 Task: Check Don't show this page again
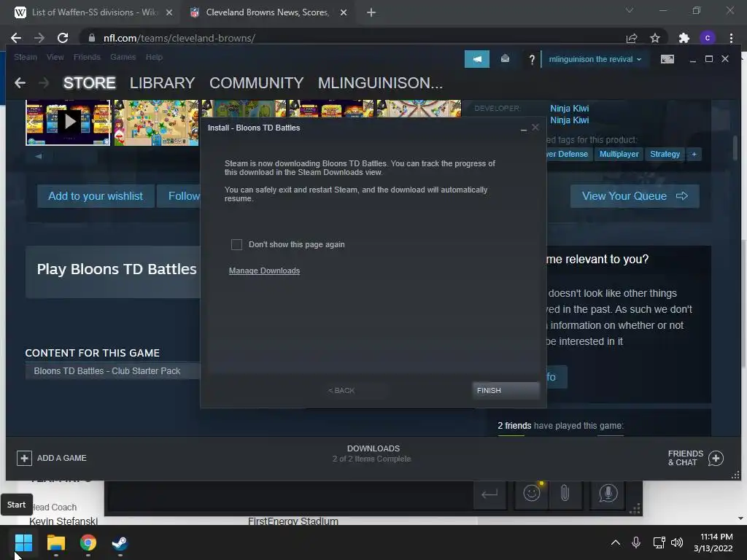(x=236, y=244)
